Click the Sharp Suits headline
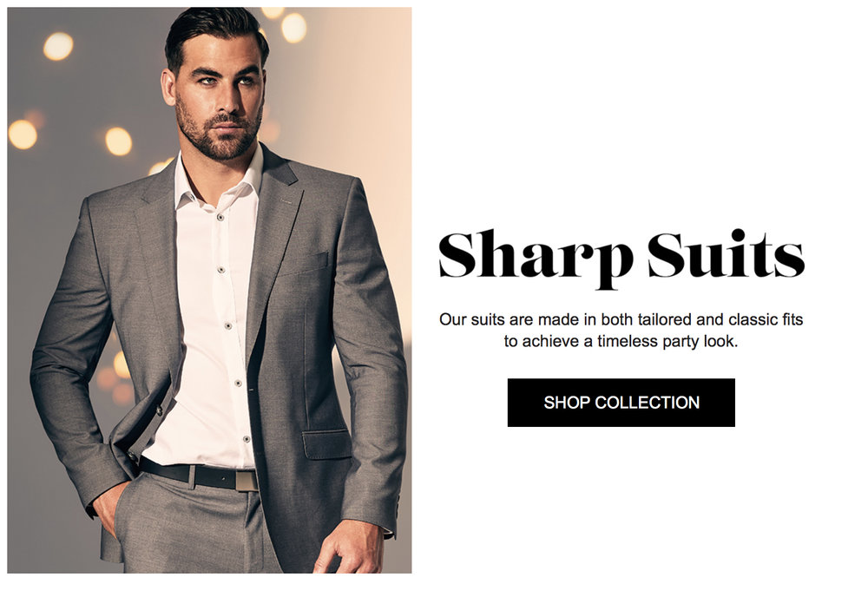The width and height of the screenshot is (868, 610). (621, 259)
